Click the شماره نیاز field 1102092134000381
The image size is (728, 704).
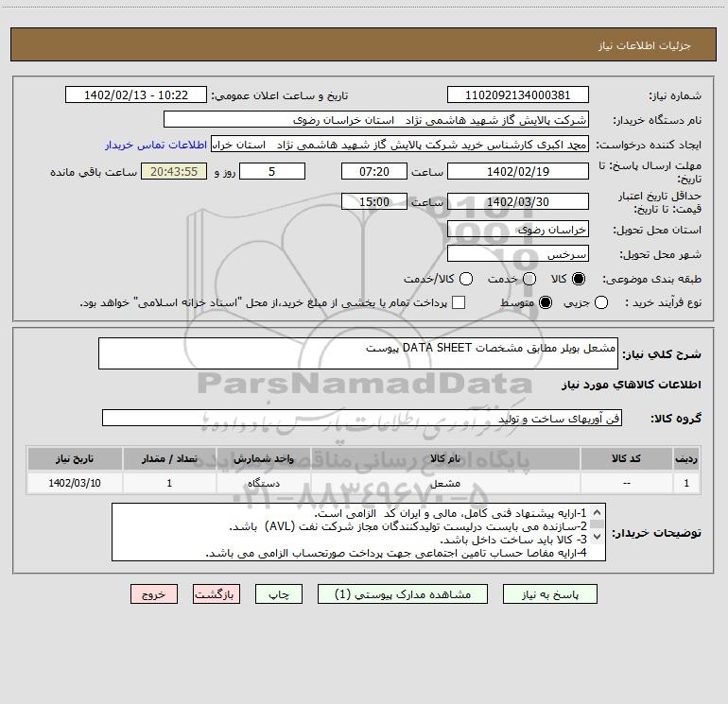click(518, 94)
